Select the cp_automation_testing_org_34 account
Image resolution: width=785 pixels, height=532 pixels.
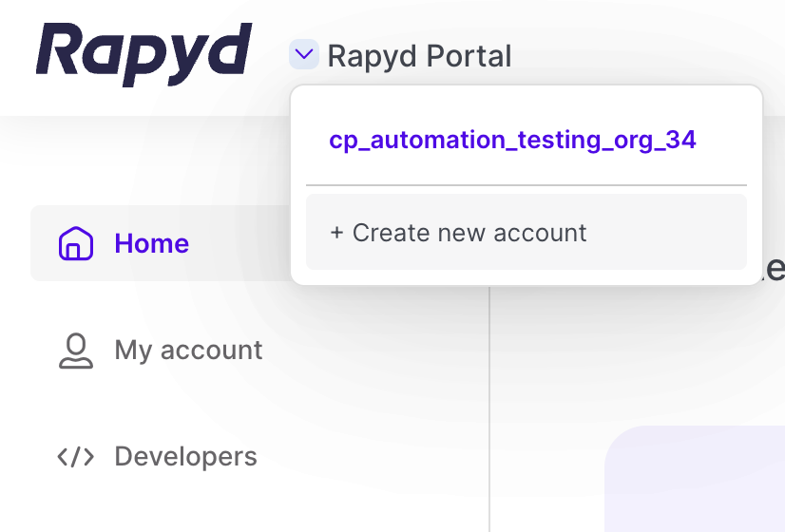pos(512,140)
